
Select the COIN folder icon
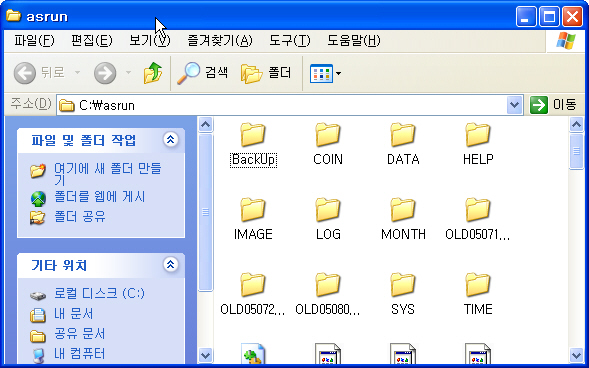click(x=328, y=134)
